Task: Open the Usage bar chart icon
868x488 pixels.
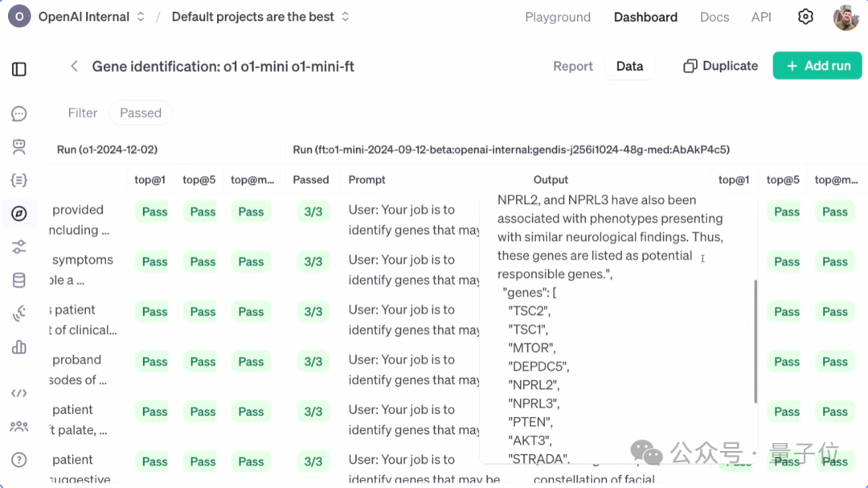Action: [x=19, y=347]
